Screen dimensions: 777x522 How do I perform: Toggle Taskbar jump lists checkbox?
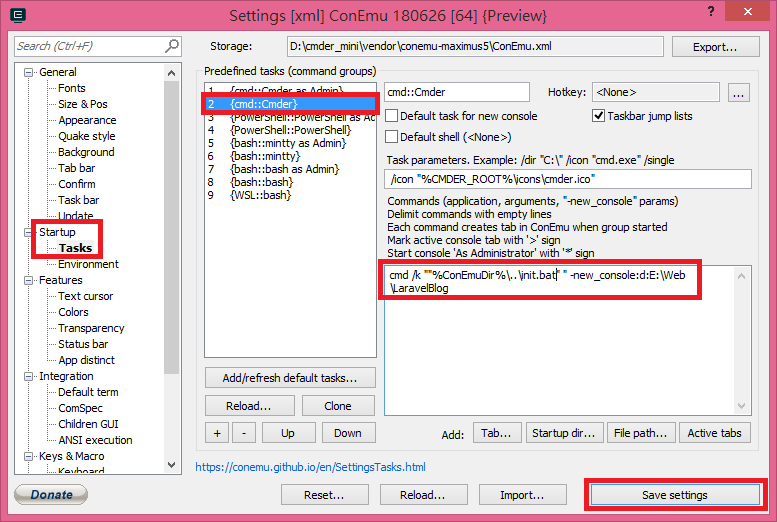tap(599, 116)
